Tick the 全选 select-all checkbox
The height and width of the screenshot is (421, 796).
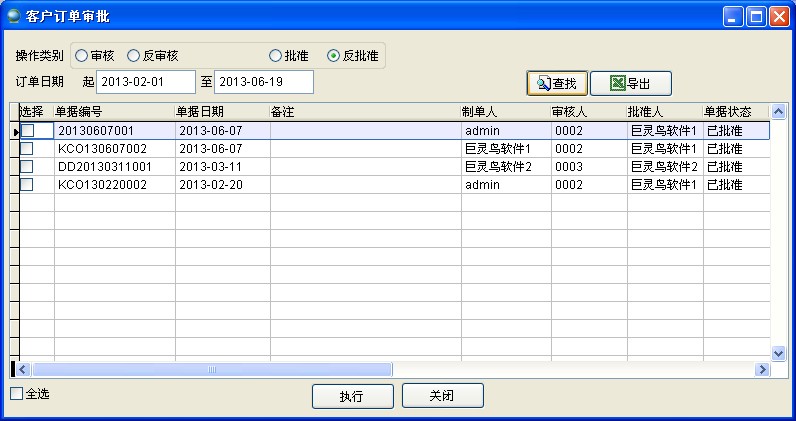click(x=16, y=394)
